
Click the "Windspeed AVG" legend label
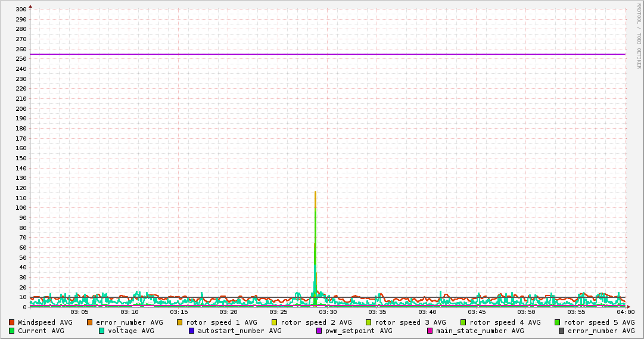(x=45, y=322)
